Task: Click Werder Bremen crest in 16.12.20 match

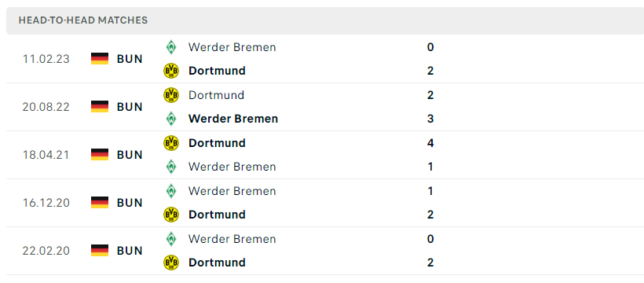Action: [171, 191]
